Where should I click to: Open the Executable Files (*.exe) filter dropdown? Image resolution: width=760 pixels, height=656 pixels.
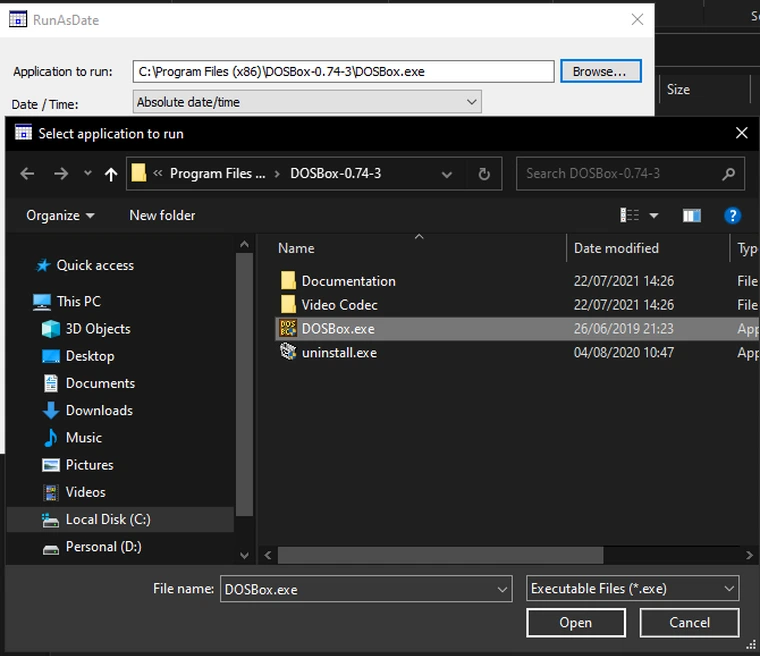pos(633,588)
